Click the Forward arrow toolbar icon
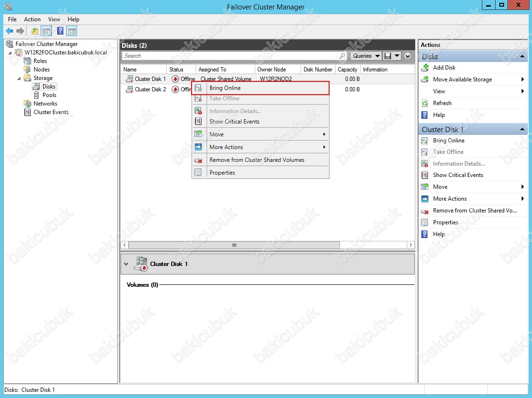 click(x=20, y=31)
